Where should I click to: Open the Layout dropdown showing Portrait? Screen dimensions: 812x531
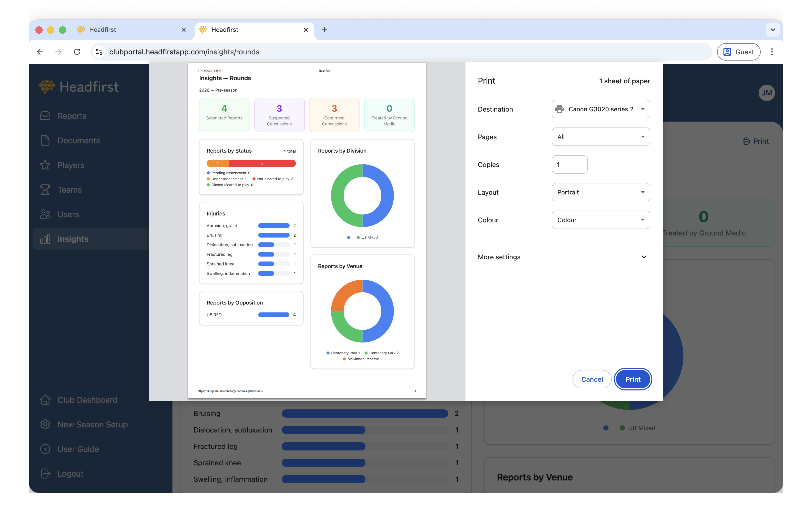point(601,192)
